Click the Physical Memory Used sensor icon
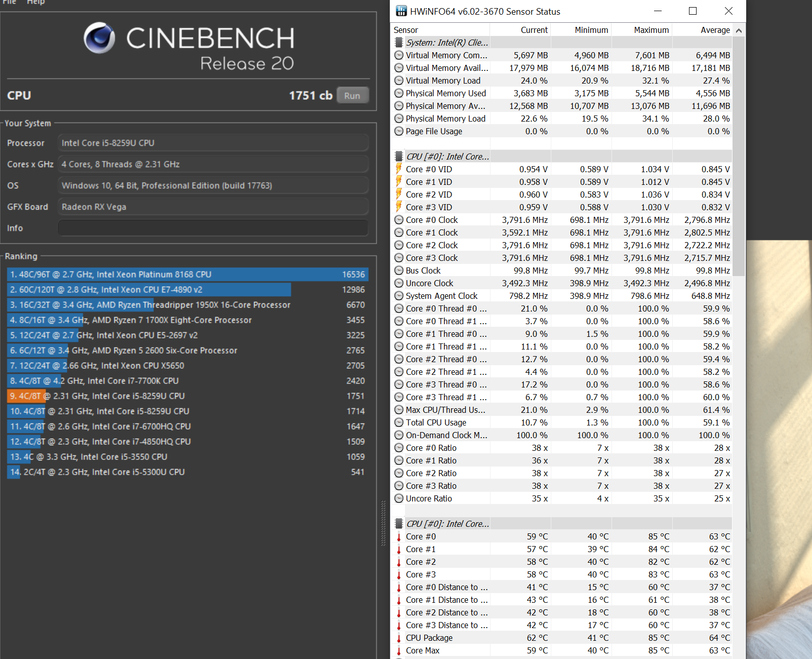The image size is (812, 659). coord(399,93)
